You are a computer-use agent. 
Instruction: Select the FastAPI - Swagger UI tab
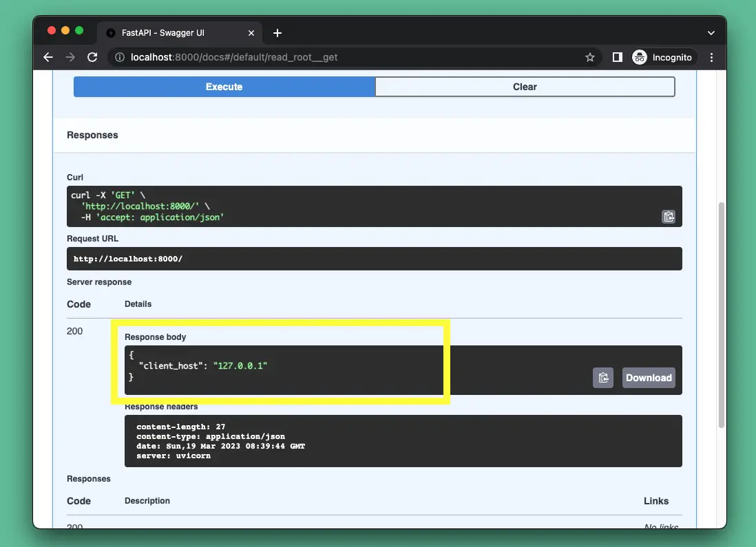click(x=180, y=33)
